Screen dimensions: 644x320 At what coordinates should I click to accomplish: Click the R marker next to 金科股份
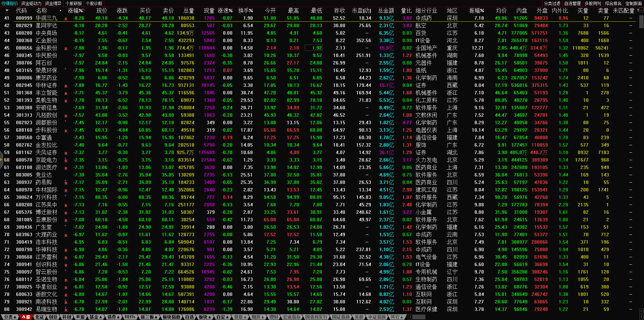(x=66, y=49)
